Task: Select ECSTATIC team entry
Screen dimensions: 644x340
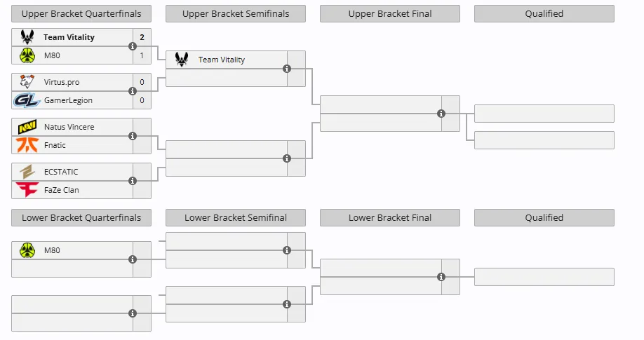Action: pos(72,172)
